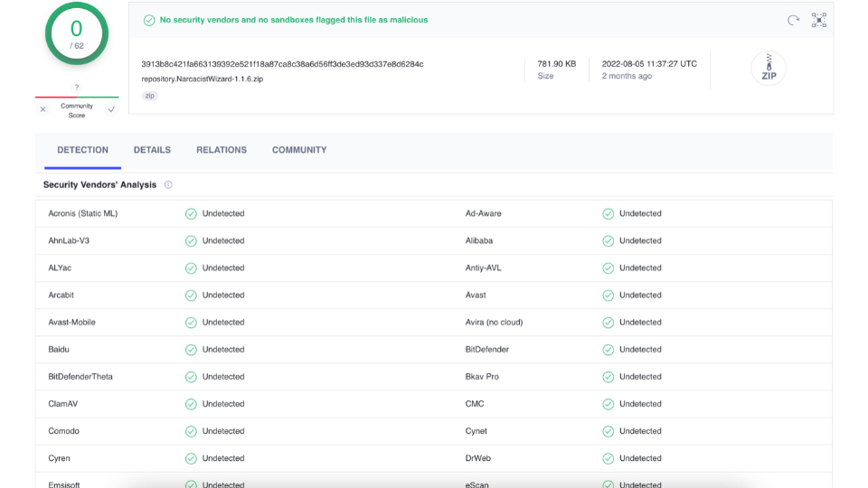The width and height of the screenshot is (868, 488).
Task: Click the Bkav Pro vendor name
Action: [x=482, y=376]
